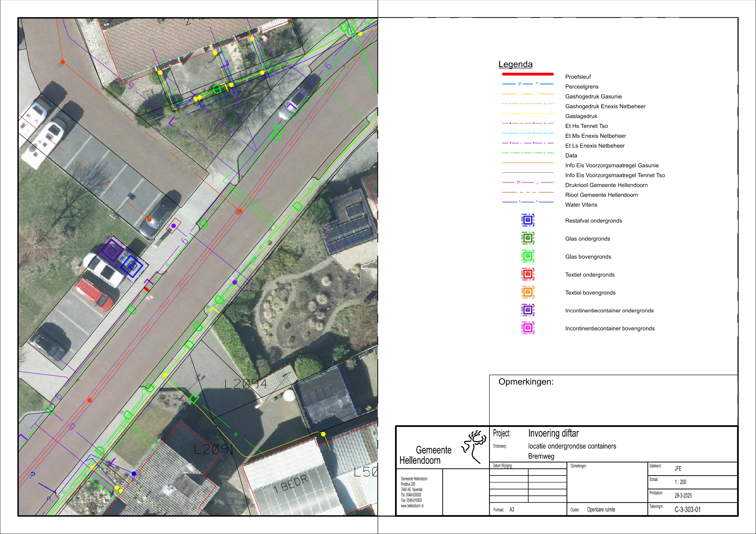Click the Opmerkingen box heading
Image resolution: width=756 pixels, height=534 pixels.
526,382
